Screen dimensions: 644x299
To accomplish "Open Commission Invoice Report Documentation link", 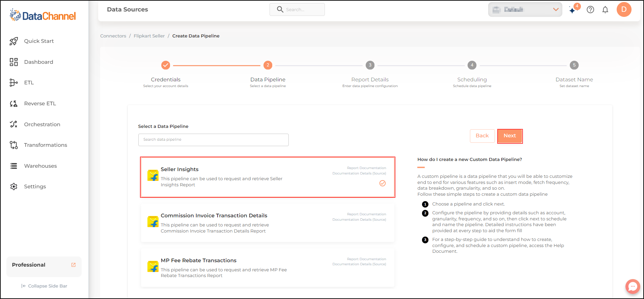I will pos(366,214).
